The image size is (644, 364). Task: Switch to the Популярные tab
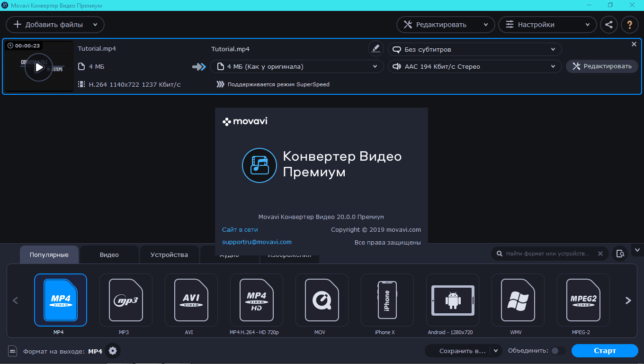[49, 255]
